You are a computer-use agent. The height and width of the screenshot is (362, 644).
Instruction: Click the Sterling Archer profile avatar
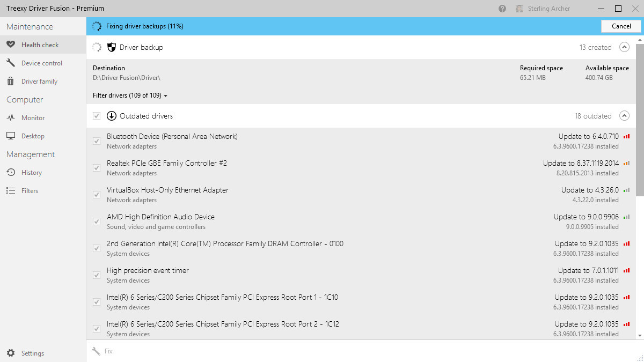pyautogui.click(x=519, y=9)
